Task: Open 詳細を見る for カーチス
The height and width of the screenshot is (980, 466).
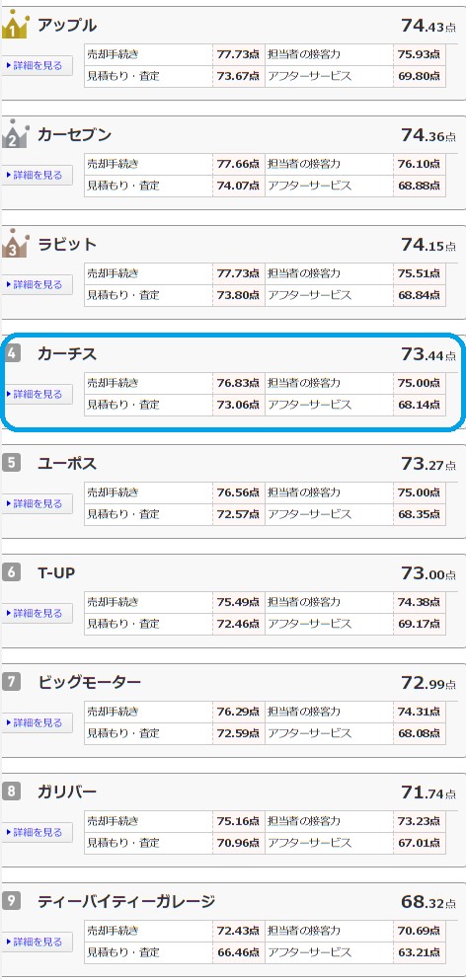Action: click(x=37, y=395)
